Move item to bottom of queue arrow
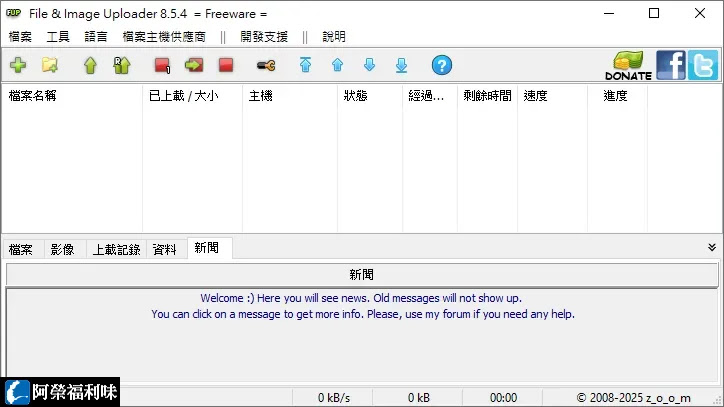 401,65
